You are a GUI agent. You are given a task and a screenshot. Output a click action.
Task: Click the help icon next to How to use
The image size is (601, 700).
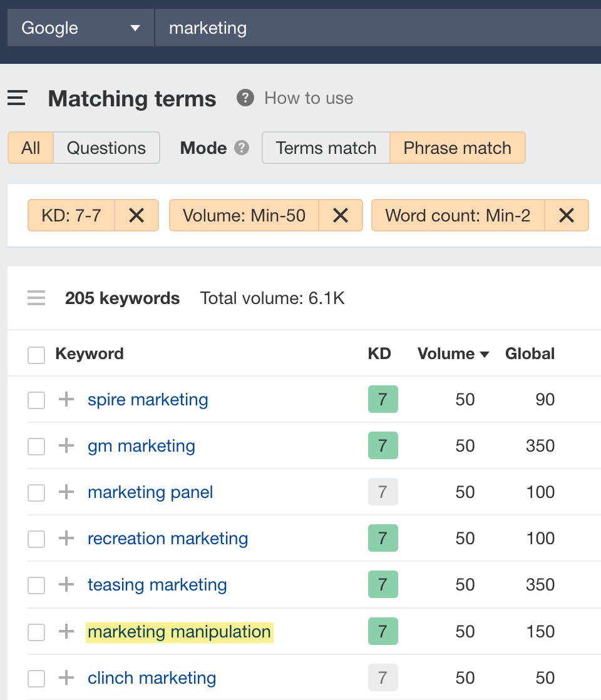(245, 98)
